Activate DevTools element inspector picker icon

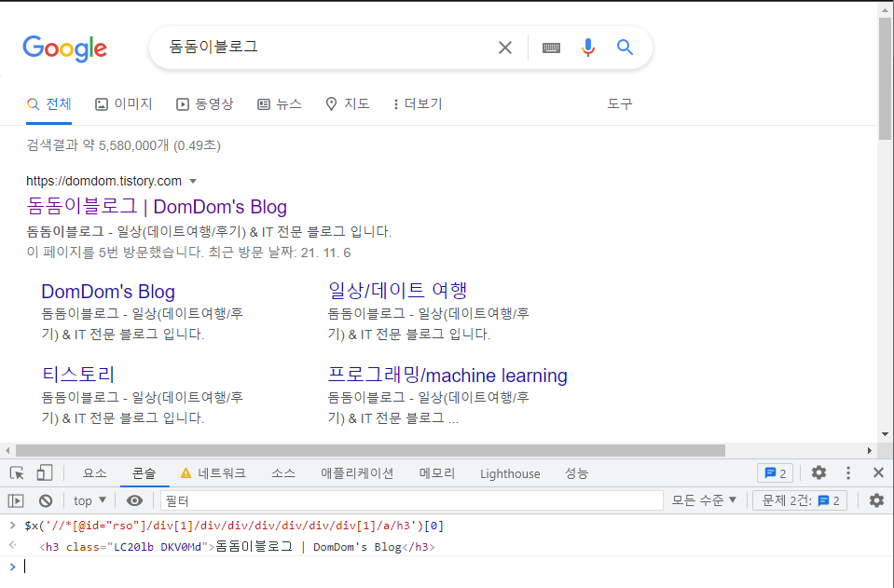tap(17, 472)
